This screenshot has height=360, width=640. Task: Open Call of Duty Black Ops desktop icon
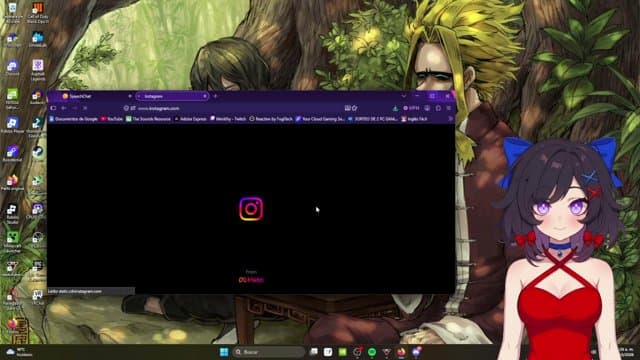coord(38,12)
